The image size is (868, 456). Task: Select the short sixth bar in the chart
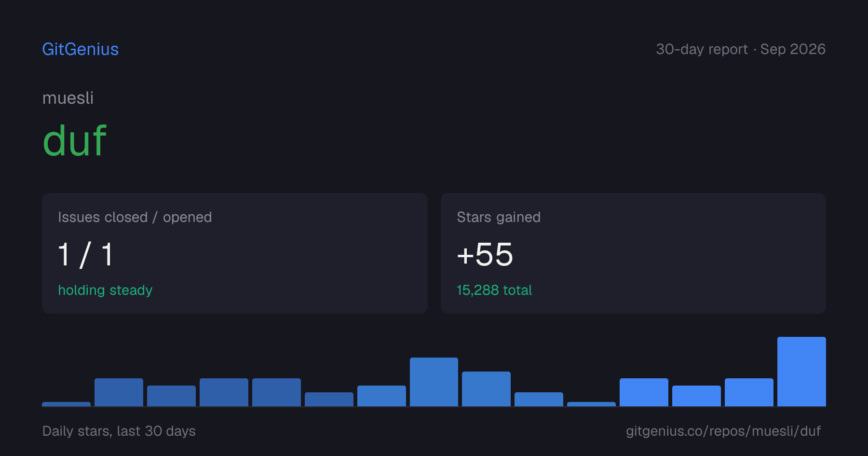point(329,399)
